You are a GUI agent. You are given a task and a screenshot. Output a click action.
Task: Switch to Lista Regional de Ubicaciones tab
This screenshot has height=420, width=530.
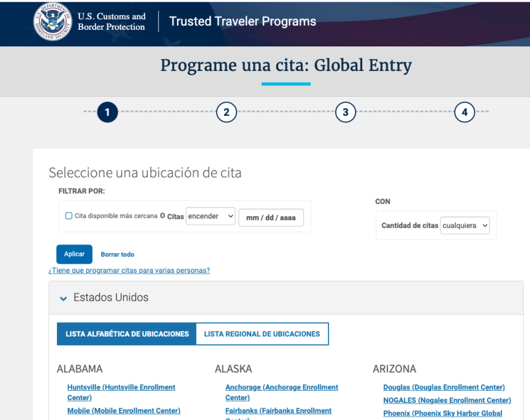pyautogui.click(x=262, y=334)
